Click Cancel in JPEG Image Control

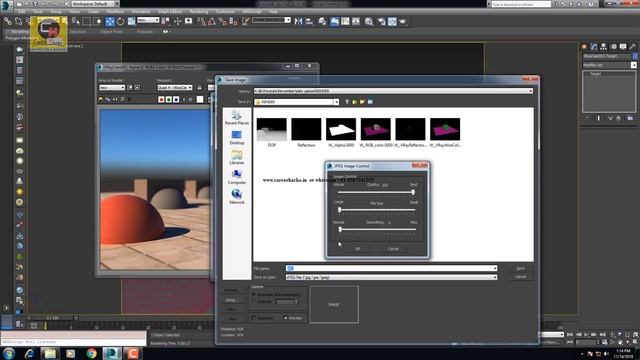[393, 249]
